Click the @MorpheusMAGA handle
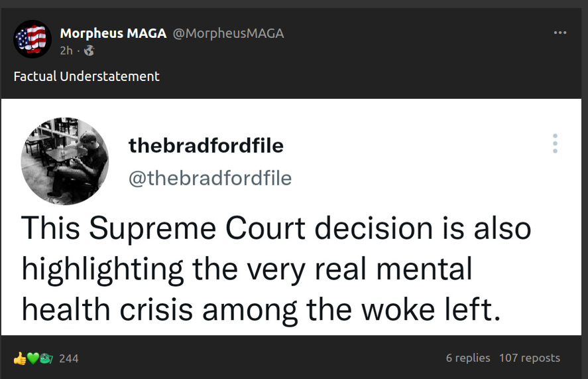 pos(228,33)
